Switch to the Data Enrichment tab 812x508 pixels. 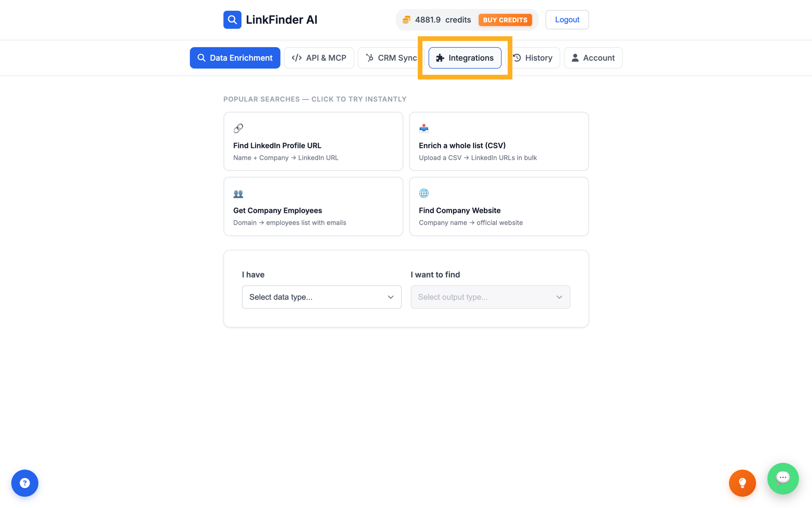[235, 58]
